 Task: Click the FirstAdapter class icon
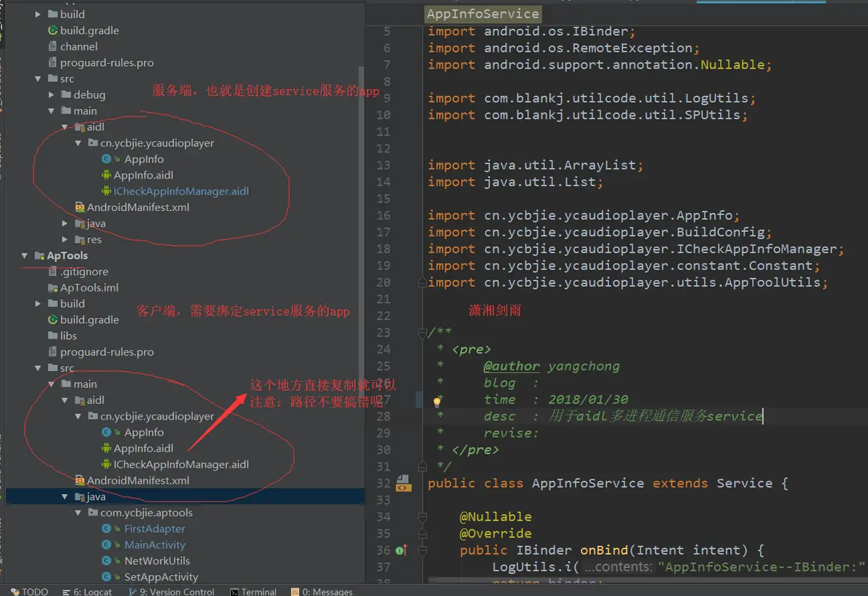pos(107,529)
